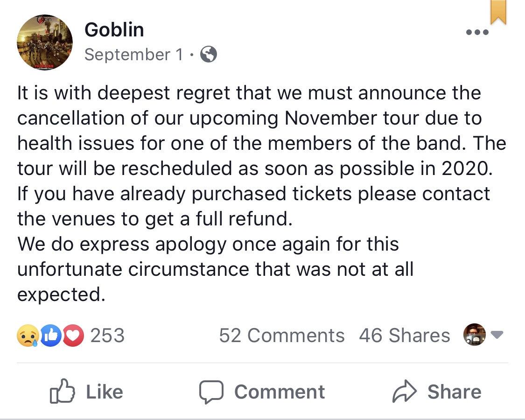Click the 'Share' text label
The image size is (525, 420).
click(x=454, y=392)
